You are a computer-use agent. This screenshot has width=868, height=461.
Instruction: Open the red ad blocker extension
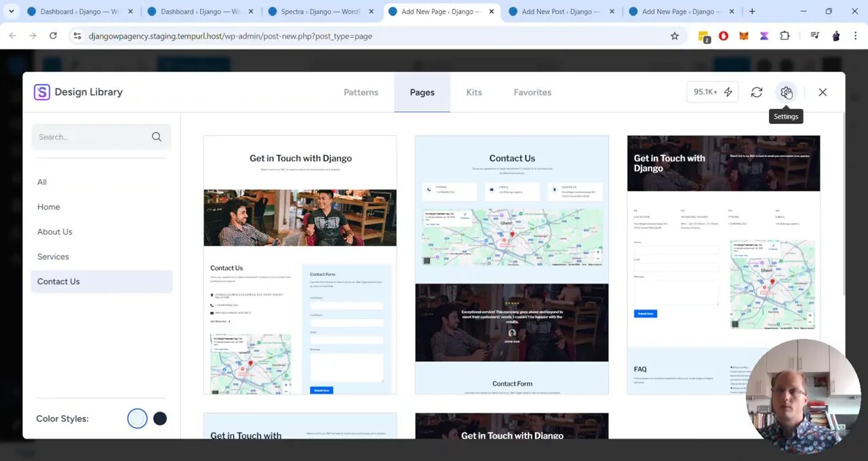[x=724, y=36]
